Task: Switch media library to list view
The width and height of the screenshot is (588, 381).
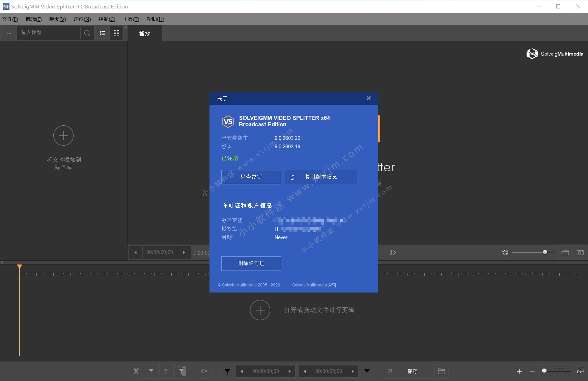Action: point(102,33)
